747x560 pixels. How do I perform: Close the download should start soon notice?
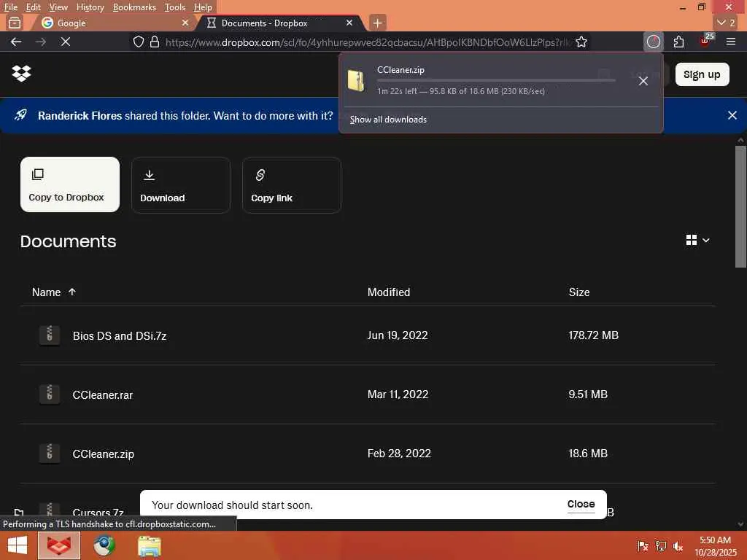point(581,504)
